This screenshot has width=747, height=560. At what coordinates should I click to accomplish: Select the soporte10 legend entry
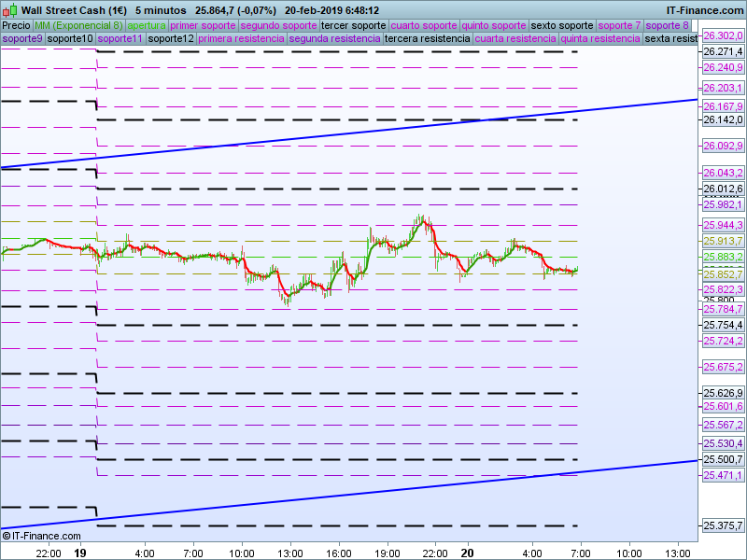70,39
